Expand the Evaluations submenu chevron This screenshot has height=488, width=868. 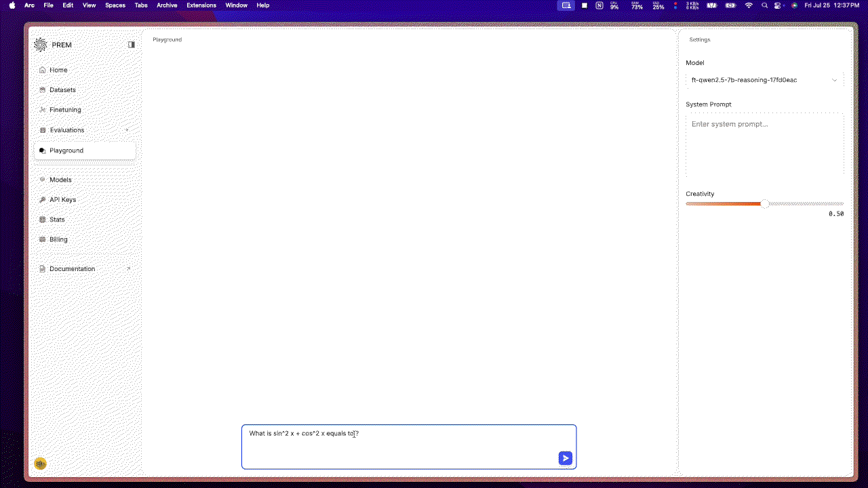pyautogui.click(x=127, y=130)
